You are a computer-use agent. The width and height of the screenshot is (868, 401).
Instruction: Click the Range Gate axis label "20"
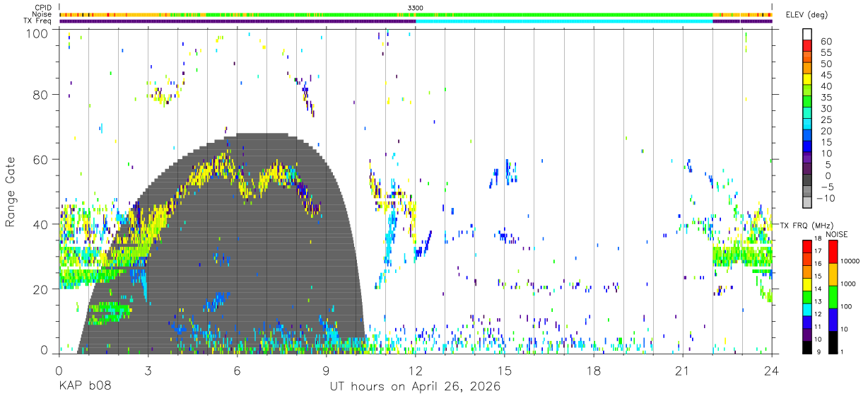(40, 289)
